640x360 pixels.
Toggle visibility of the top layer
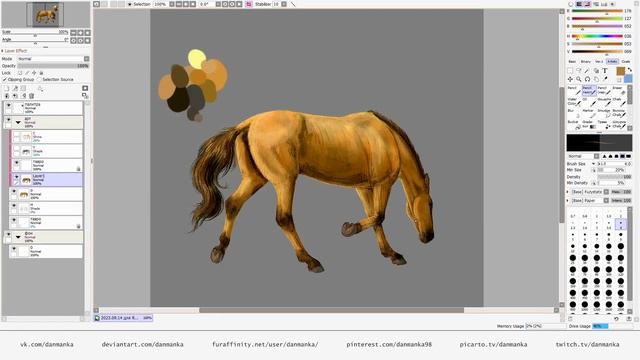9,105
